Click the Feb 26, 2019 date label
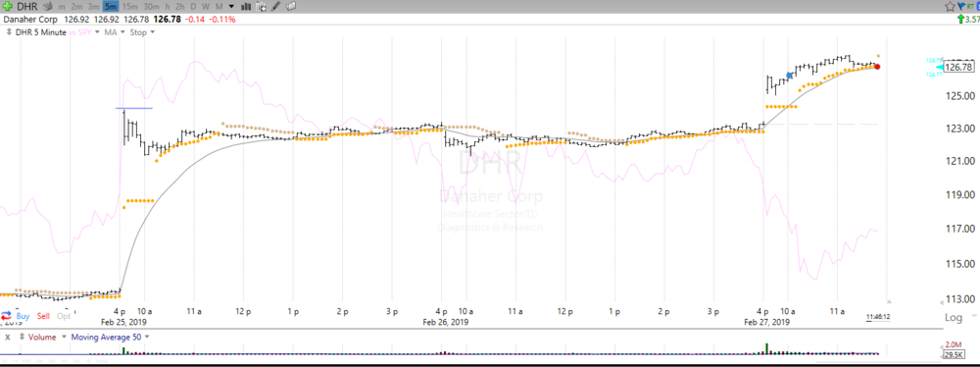This screenshot has height=367, width=980. [445, 322]
